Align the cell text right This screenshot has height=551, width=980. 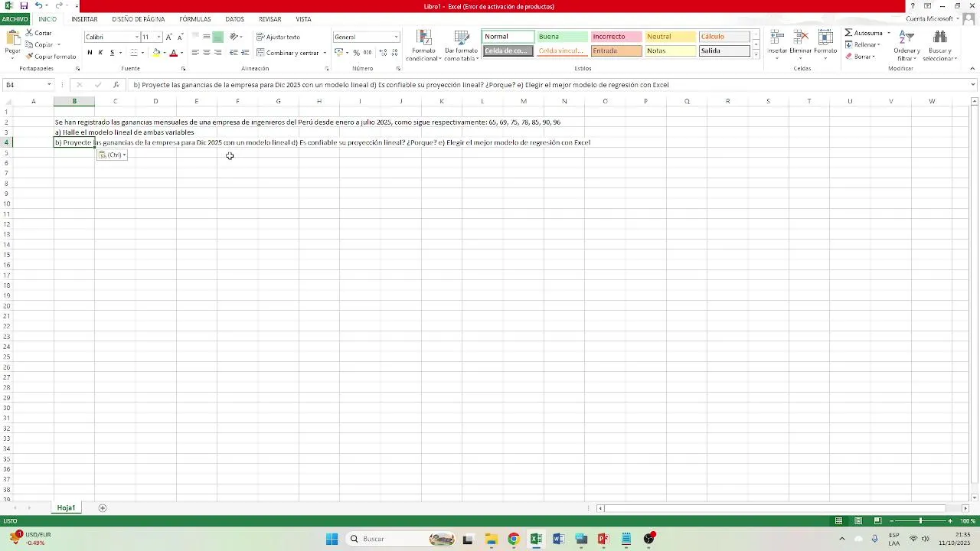tap(218, 53)
